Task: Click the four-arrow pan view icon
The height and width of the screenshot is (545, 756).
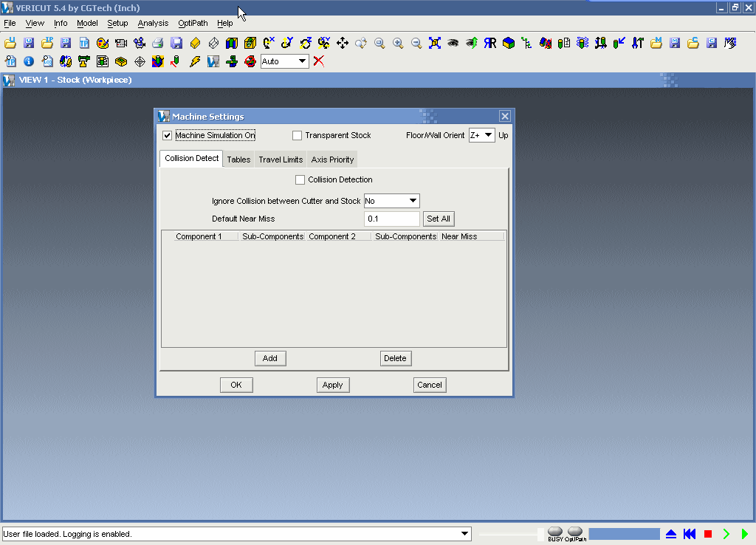Action: tap(343, 43)
